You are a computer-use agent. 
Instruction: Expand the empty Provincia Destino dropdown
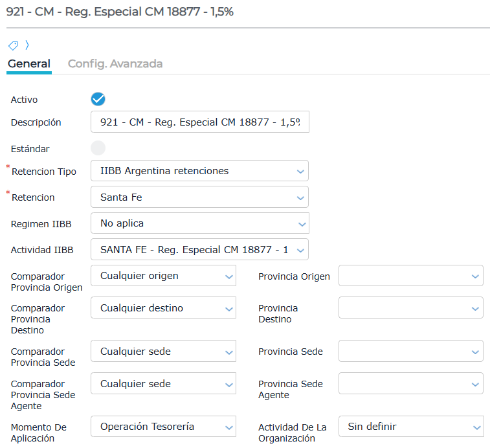[410, 308]
